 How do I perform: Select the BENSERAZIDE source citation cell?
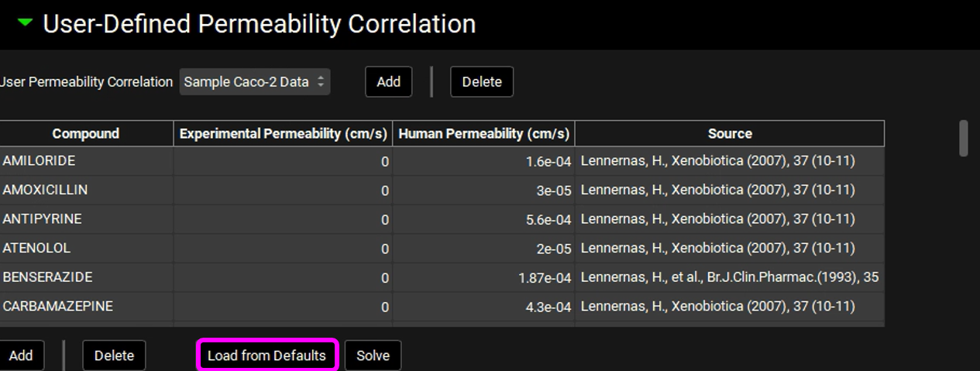click(x=729, y=277)
